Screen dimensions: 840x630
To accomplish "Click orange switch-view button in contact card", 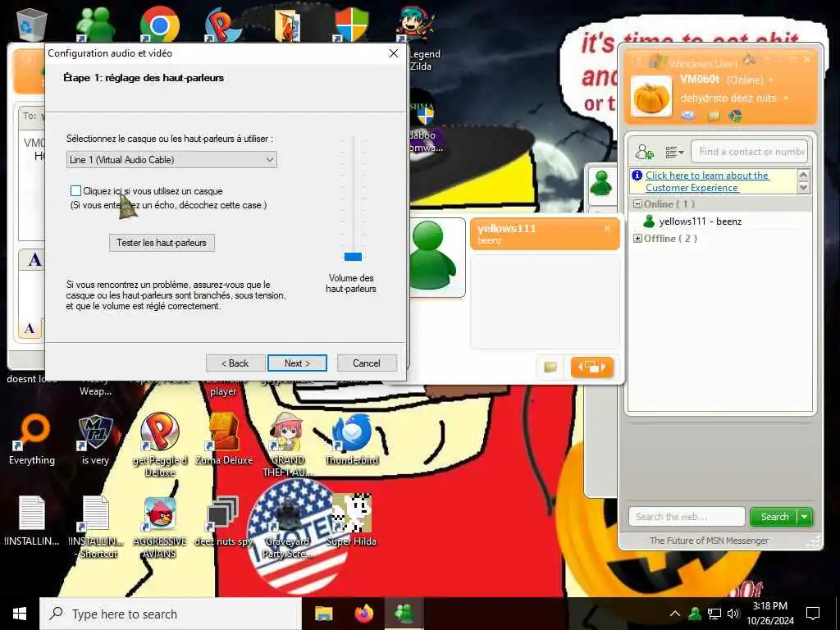I will [x=591, y=367].
